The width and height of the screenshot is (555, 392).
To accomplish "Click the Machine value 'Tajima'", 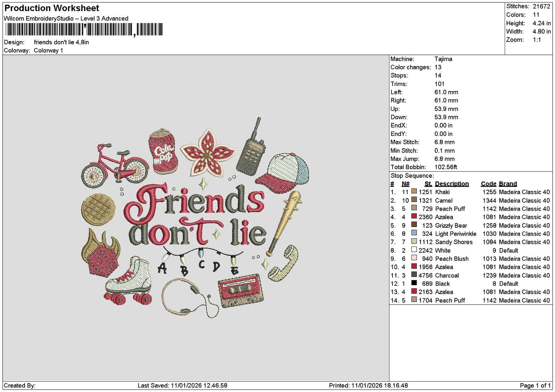I will point(443,59).
